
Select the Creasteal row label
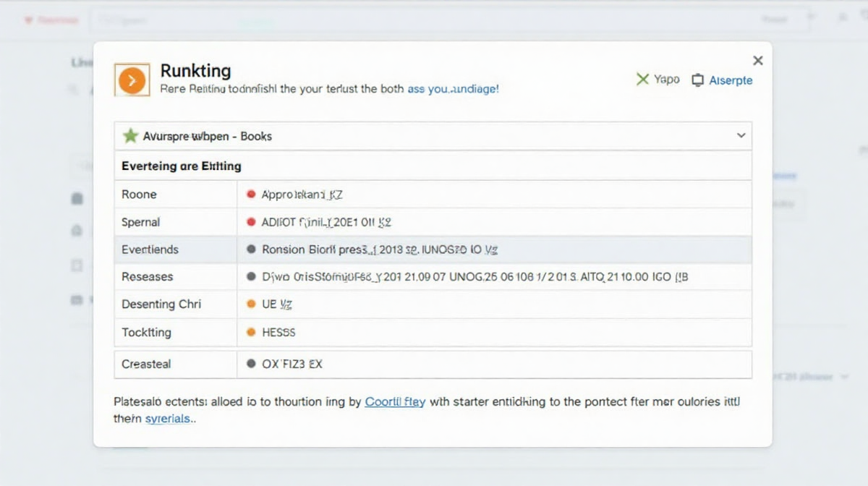click(x=146, y=364)
